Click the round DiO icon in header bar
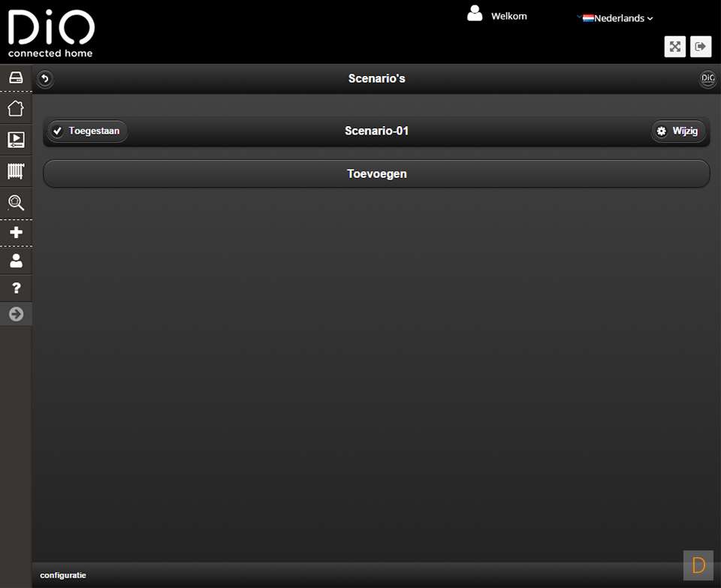The width and height of the screenshot is (721, 588). point(707,79)
